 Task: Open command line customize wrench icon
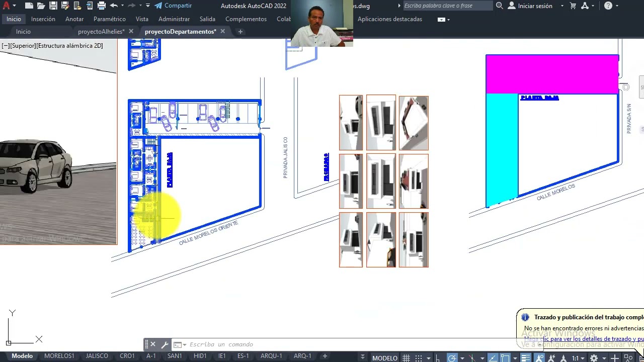165,344
